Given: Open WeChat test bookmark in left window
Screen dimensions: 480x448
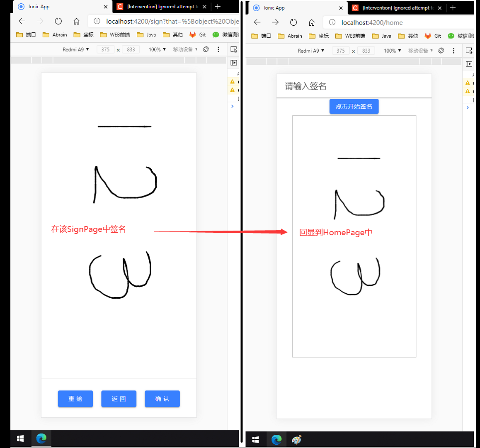Looking at the screenshot, I should click(x=225, y=34).
